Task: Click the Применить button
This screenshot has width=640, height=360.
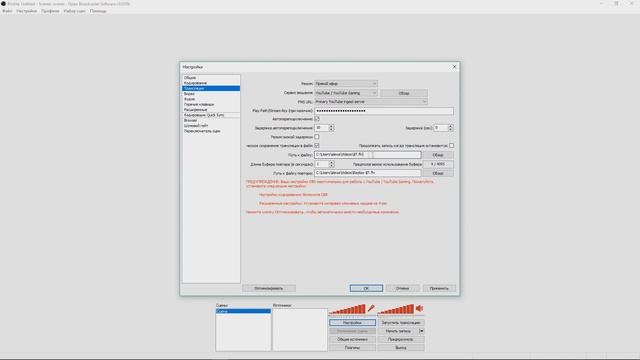Action: pos(439,288)
